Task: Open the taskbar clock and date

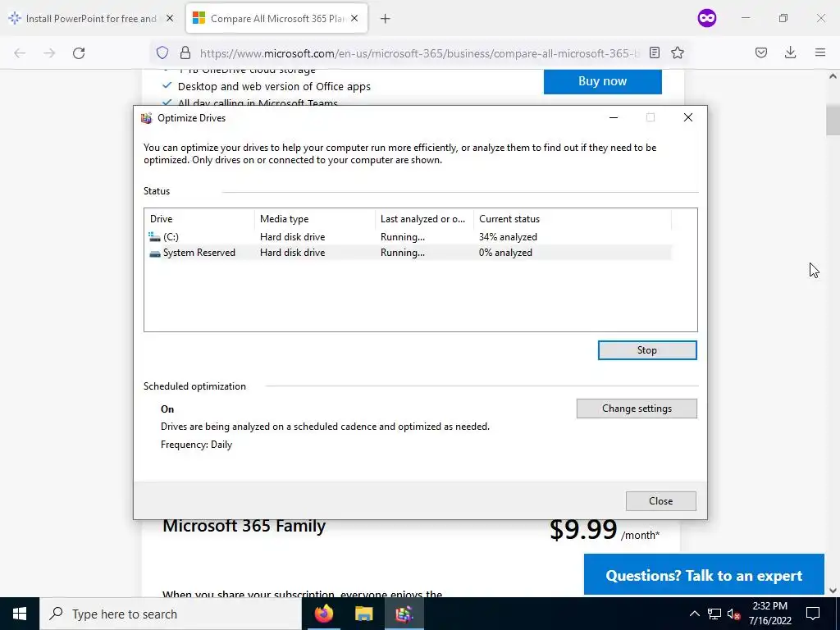Action: point(769,614)
